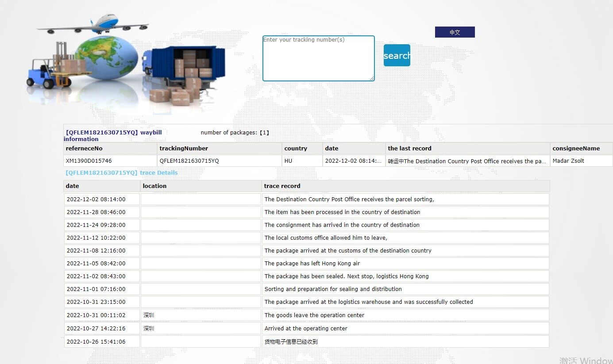
Task: Select trace date 2022-11-28 08:46:00
Action: tap(102, 212)
